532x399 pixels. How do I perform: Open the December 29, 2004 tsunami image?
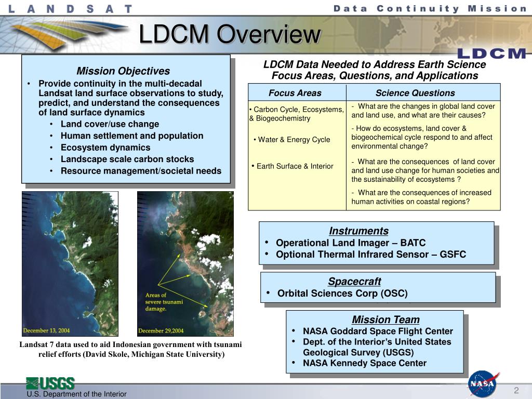(x=185, y=263)
